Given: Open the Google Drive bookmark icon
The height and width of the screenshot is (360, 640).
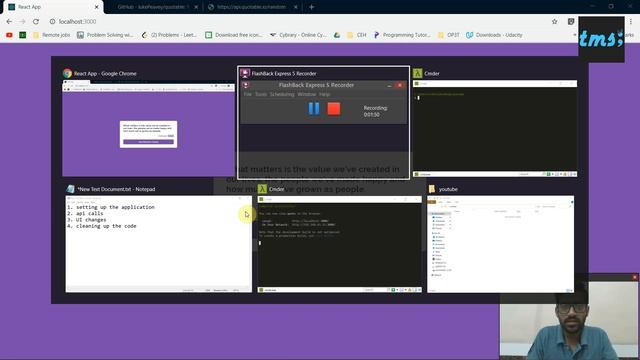Looking at the screenshot, I should (337, 35).
